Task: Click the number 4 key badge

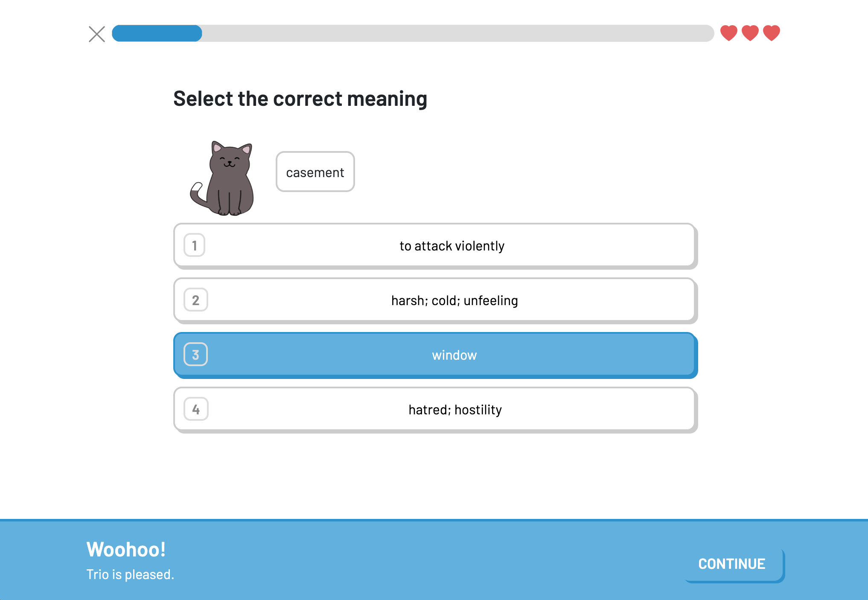Action: [x=196, y=409]
